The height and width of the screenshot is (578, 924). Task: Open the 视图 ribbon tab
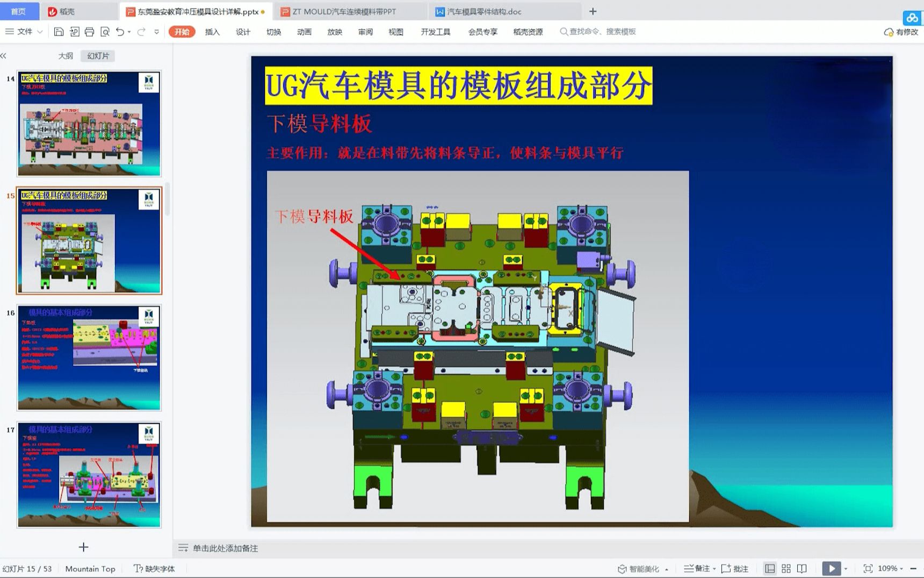tap(396, 32)
